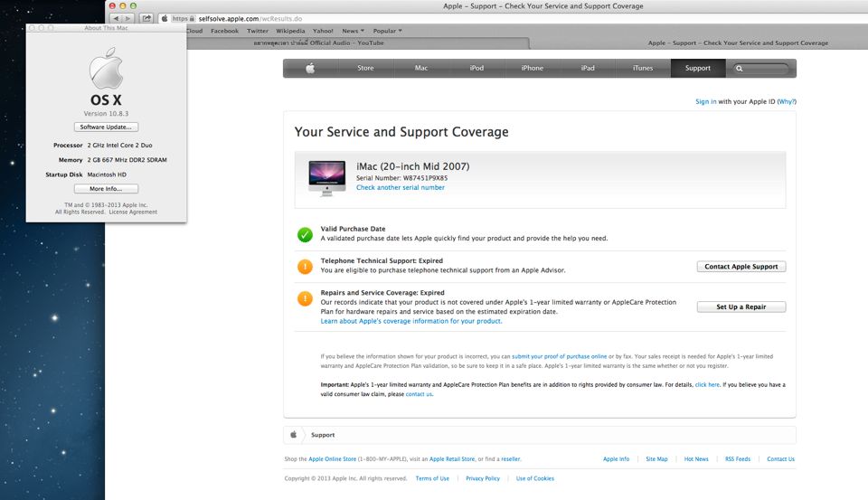Go to the iPod navigation item
The height and width of the screenshot is (500, 868).
click(476, 68)
